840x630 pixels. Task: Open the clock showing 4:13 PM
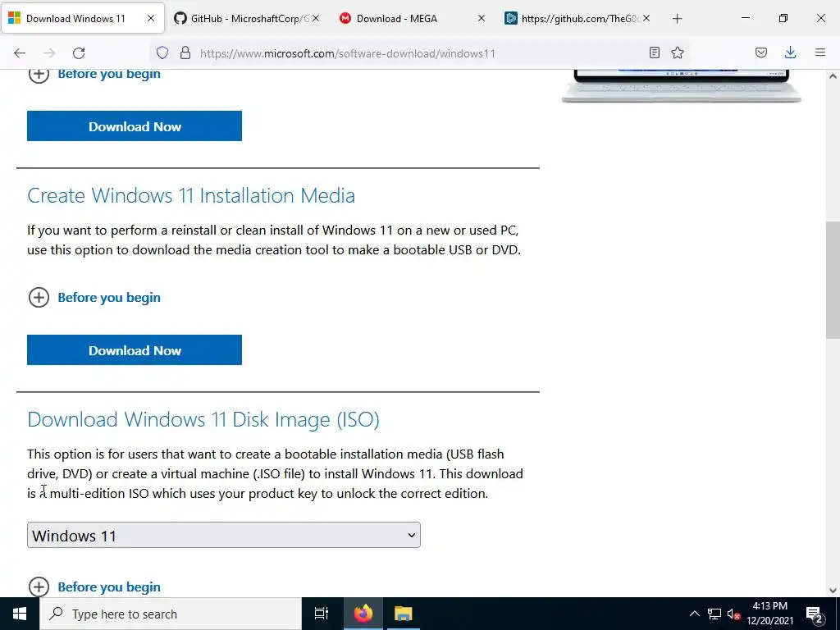769,614
